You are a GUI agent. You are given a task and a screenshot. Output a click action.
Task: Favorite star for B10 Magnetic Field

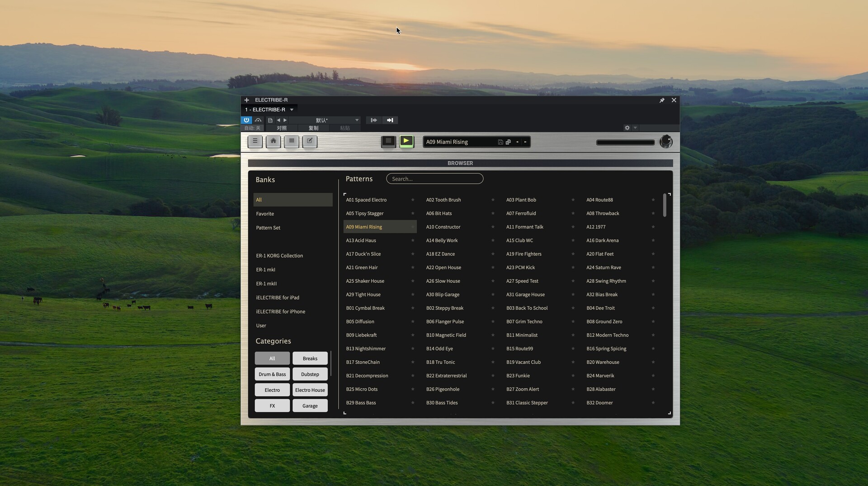click(493, 335)
